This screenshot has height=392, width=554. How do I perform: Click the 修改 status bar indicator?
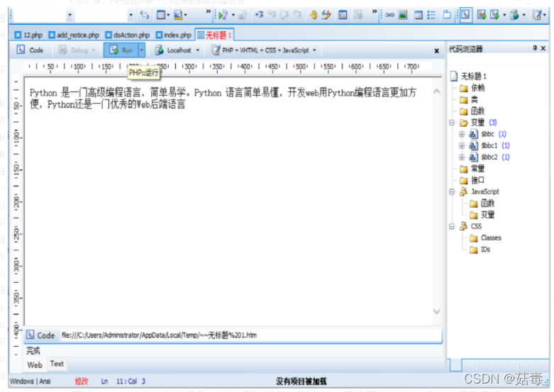[x=82, y=381]
